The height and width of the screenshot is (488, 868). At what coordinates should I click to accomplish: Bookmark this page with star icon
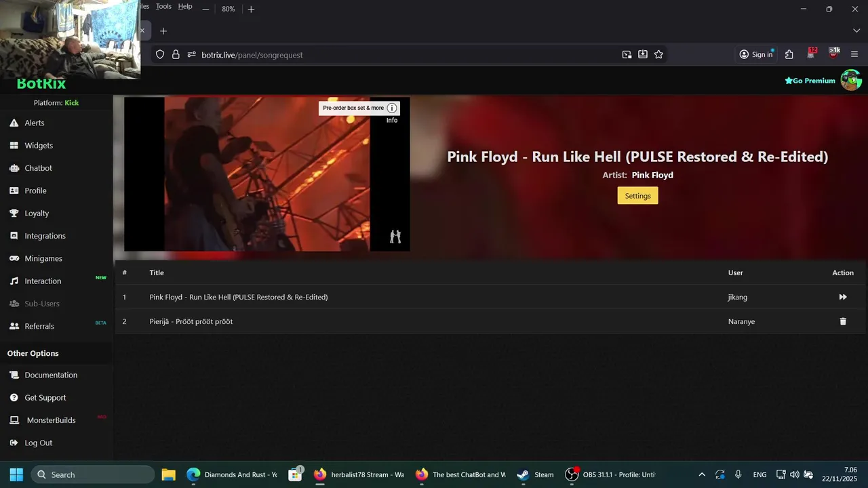click(658, 55)
